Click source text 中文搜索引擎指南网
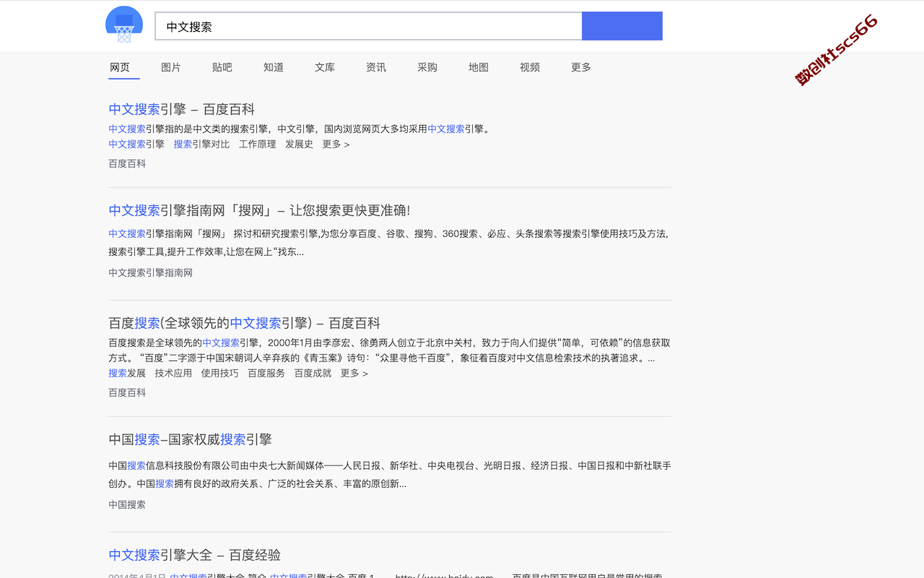 point(151,272)
